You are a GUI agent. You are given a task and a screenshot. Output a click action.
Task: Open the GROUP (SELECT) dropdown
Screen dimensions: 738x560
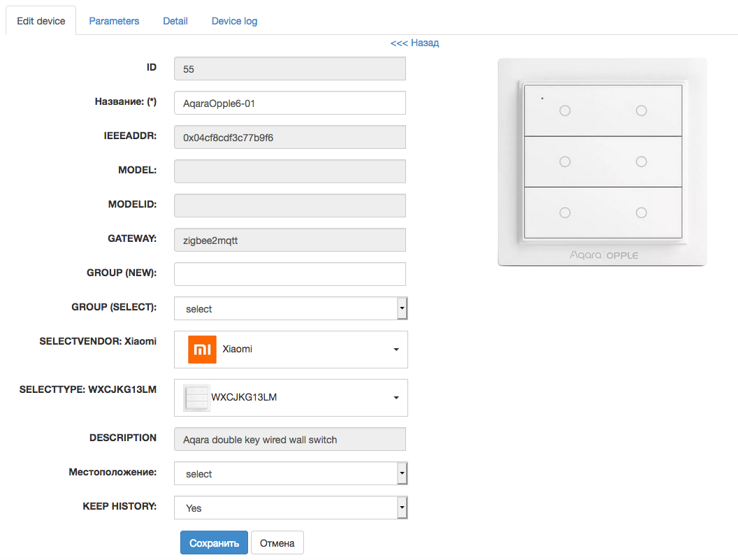click(x=290, y=308)
